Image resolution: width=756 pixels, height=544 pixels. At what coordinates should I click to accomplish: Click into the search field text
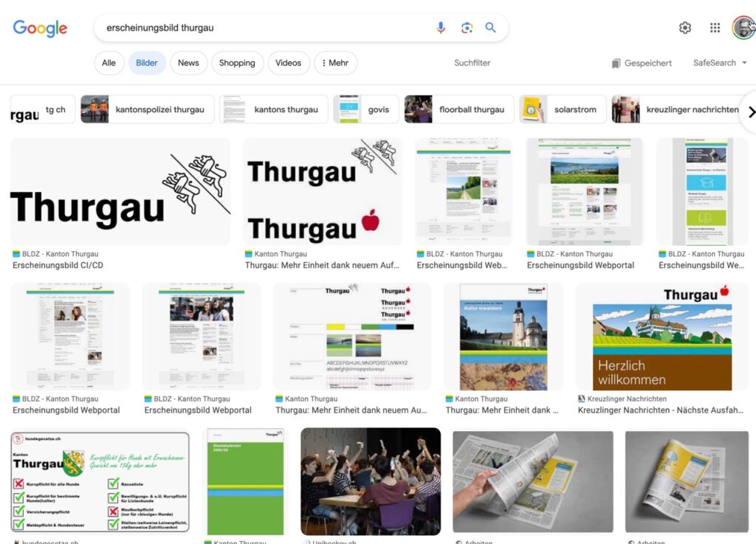click(x=160, y=28)
